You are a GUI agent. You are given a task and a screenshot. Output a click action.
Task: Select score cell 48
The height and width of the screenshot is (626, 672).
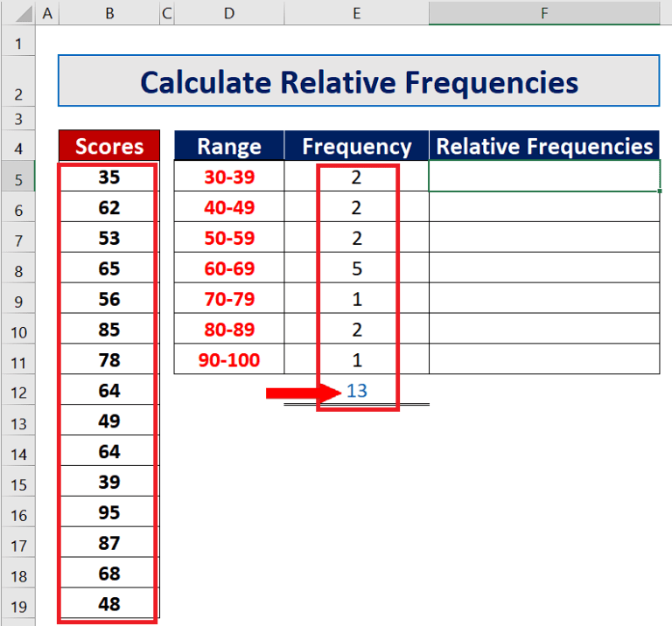(x=109, y=603)
